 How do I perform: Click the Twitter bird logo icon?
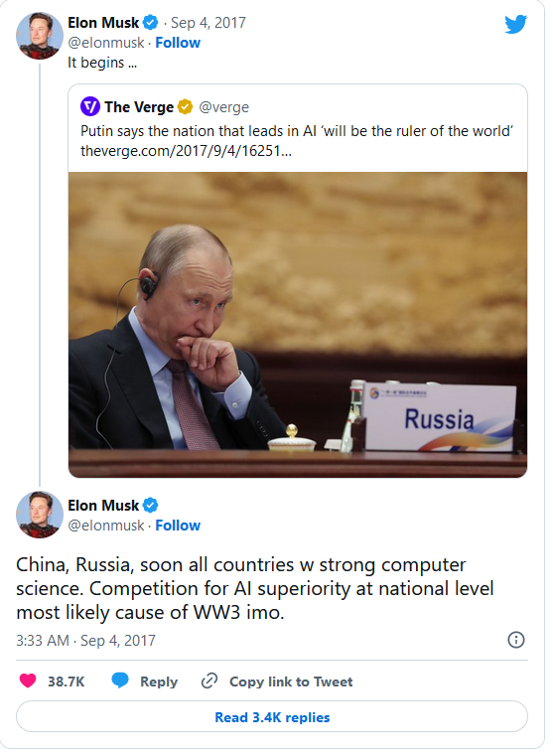[516, 24]
